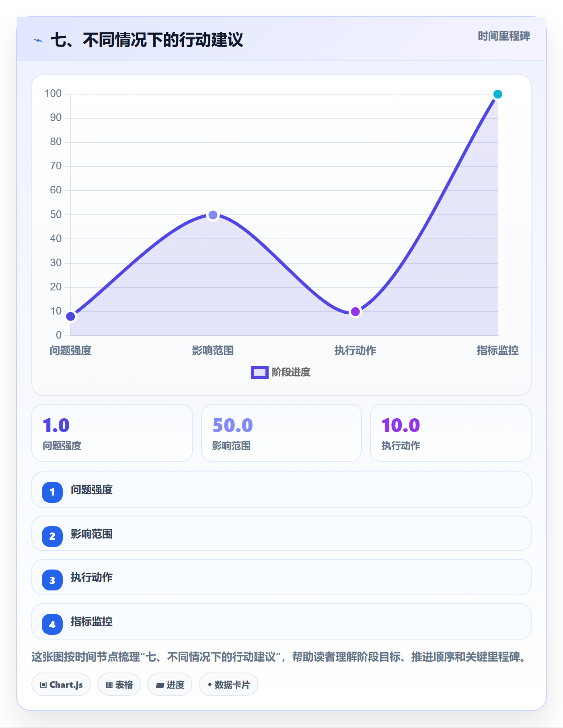Screen dimensions: 563x728
Task: Click the 10.0 value on the 执行动作 card
Action: coord(401,425)
